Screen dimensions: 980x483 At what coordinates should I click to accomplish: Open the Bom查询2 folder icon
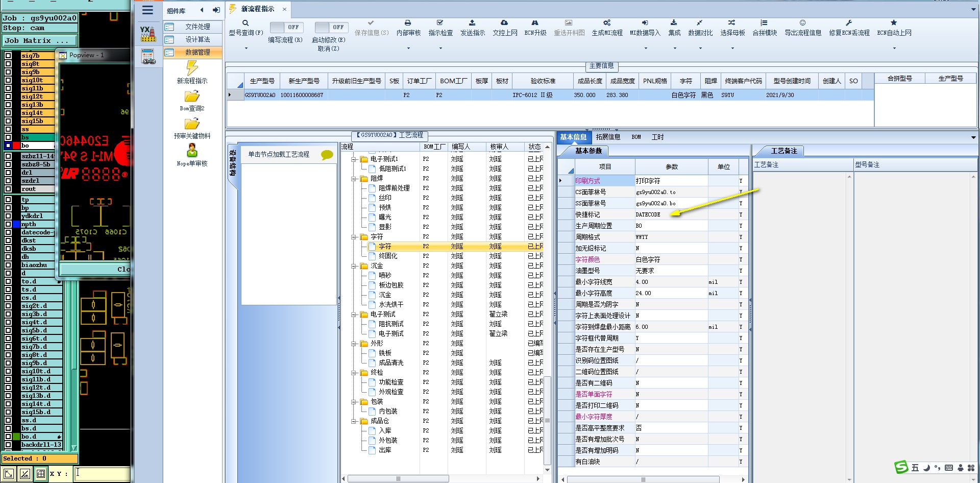point(192,96)
